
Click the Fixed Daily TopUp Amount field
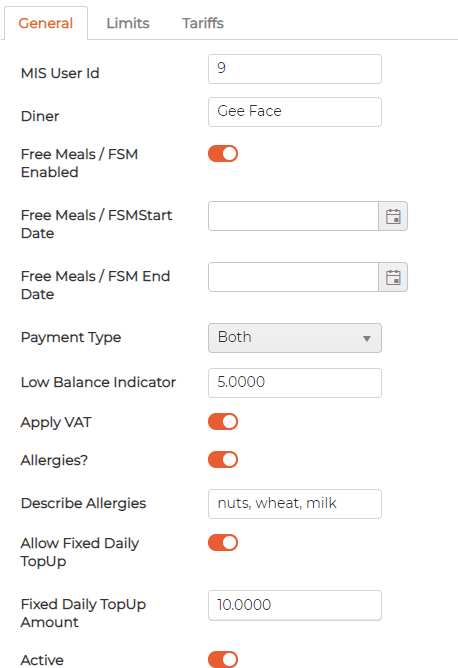295,605
